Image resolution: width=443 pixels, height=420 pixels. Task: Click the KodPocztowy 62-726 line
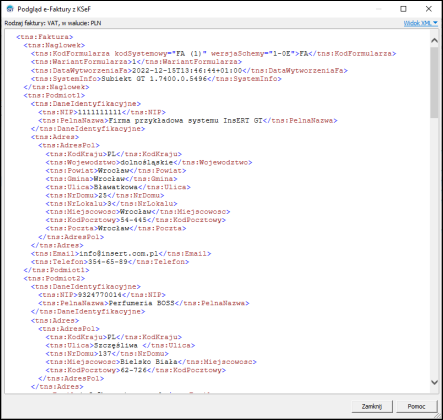[x=136, y=370]
